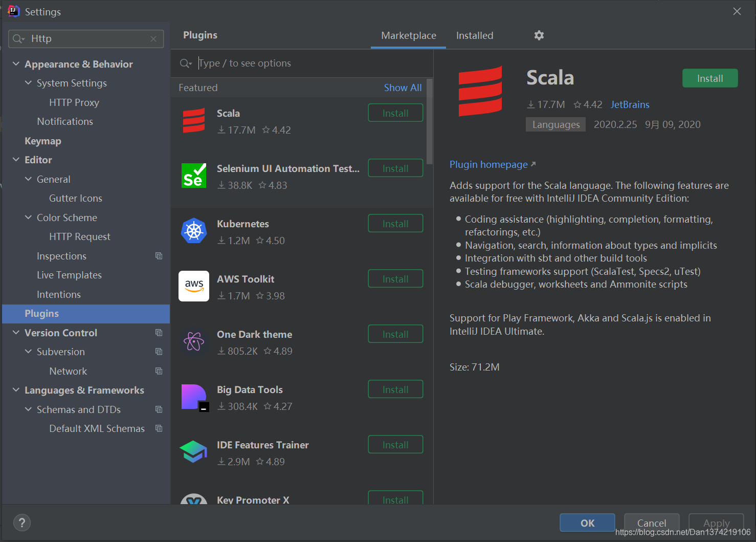Close the Settings dialog
756x542 pixels.
click(x=737, y=11)
